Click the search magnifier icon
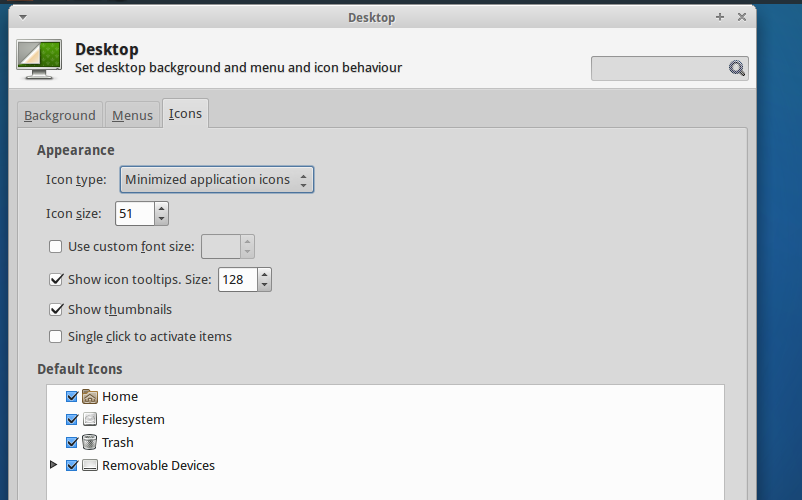Viewport: 802px width, 500px height. [x=737, y=68]
